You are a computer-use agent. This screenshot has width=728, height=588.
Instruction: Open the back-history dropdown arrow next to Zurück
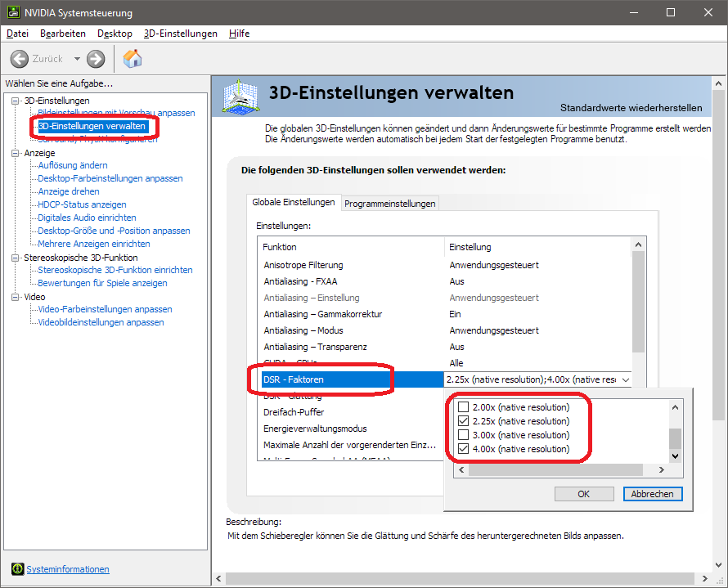(x=77, y=59)
